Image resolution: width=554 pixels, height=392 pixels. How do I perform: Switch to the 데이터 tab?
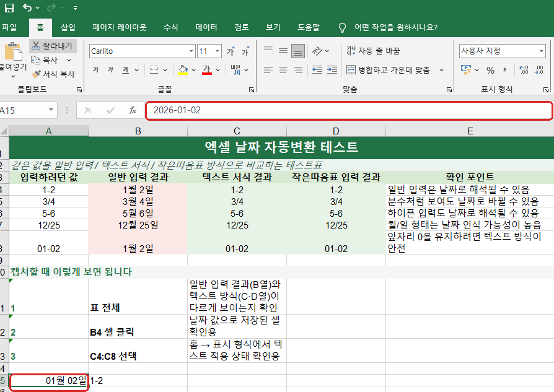(x=206, y=27)
